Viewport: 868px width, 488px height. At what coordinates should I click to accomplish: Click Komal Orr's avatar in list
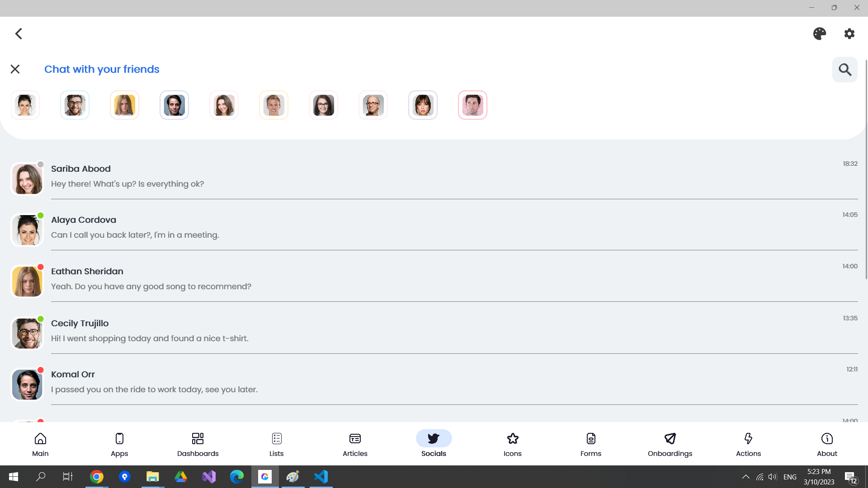click(x=27, y=385)
